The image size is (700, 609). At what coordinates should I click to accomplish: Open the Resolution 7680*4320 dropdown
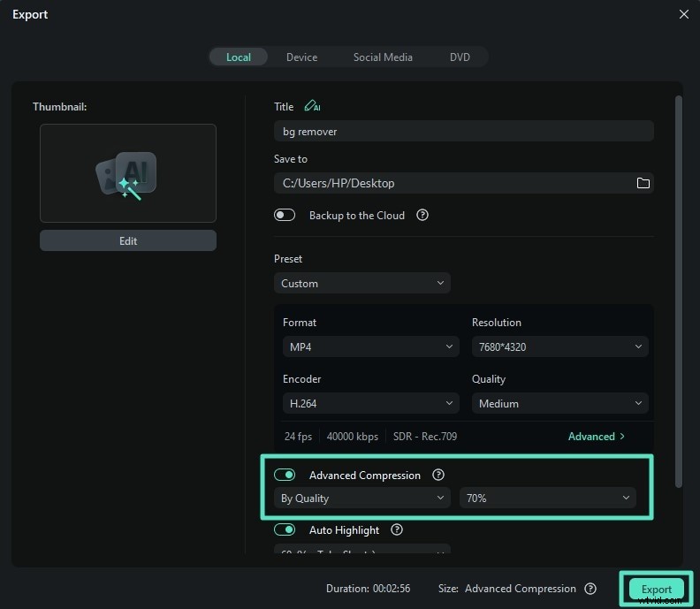(x=559, y=347)
